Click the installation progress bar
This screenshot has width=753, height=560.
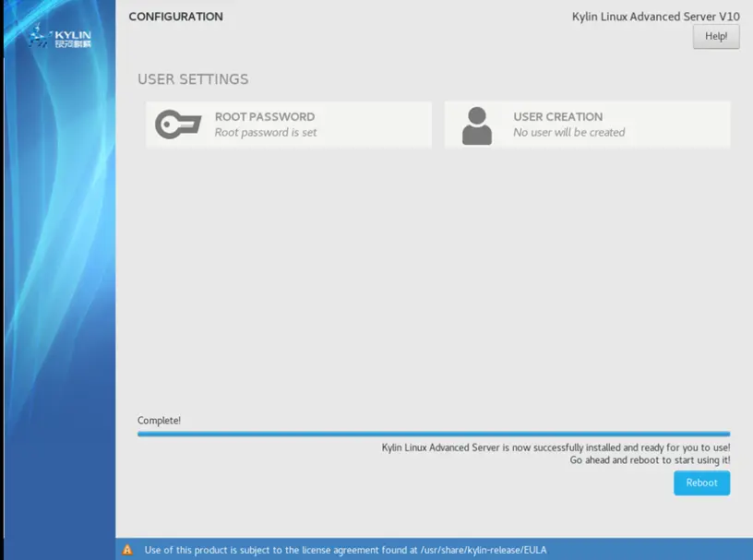coord(434,434)
